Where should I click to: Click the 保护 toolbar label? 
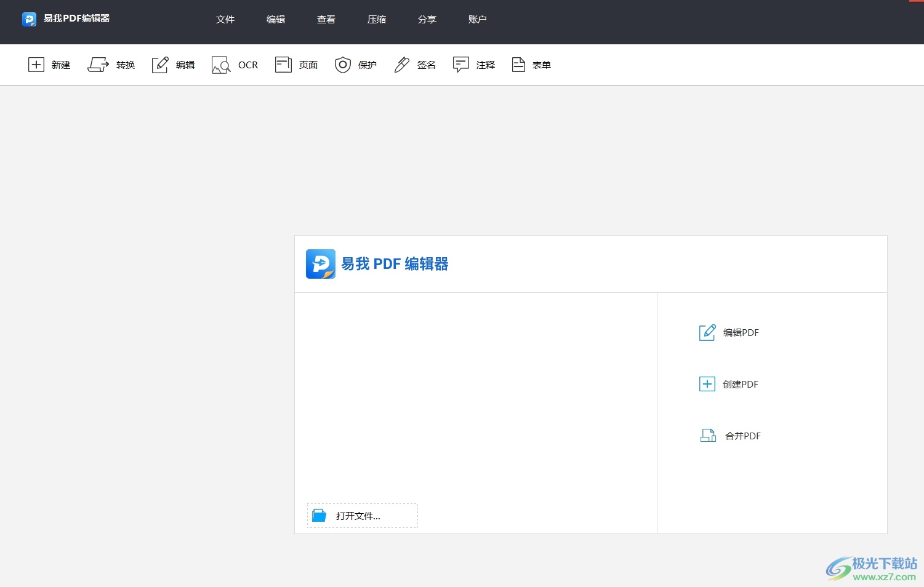pyautogui.click(x=368, y=65)
